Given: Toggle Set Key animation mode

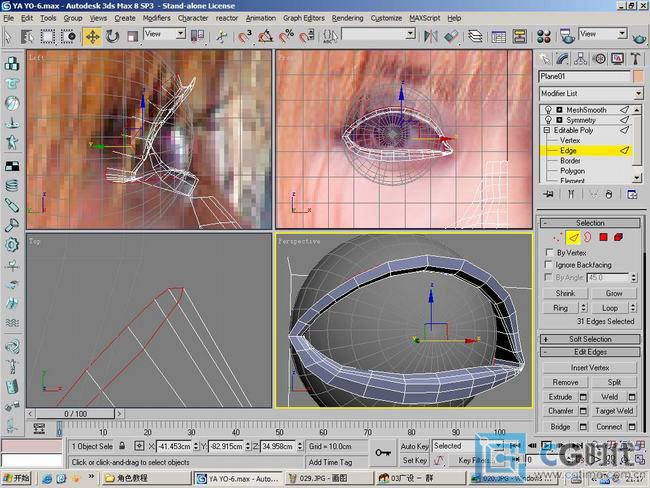Looking at the screenshot, I should (x=414, y=460).
